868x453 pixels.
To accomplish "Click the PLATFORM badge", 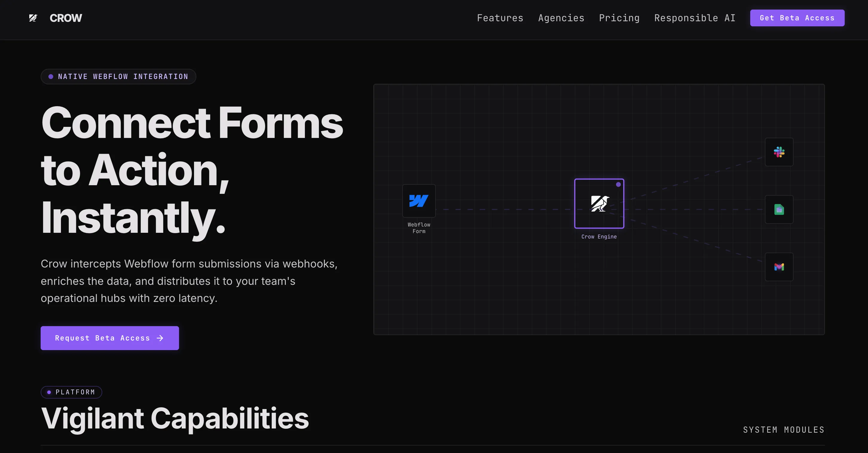I will (71, 392).
